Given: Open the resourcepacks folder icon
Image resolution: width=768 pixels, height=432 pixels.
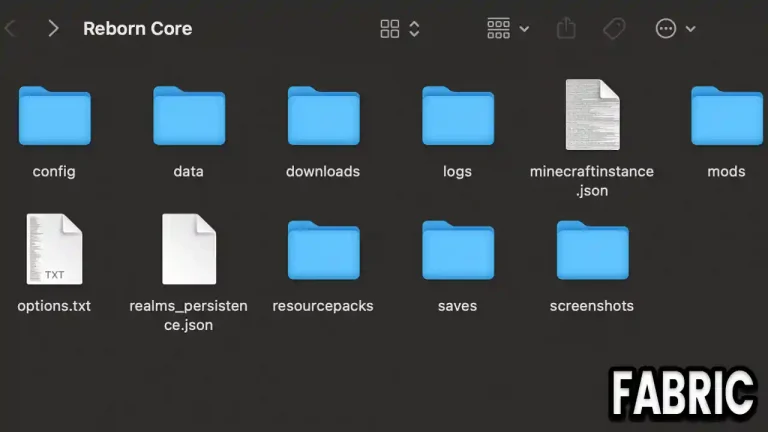Looking at the screenshot, I should coord(324,250).
